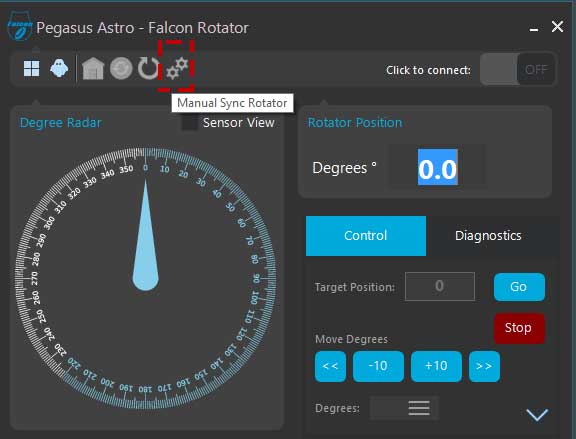Minimize the Falcon Rotator window
This screenshot has height=439, width=576.
pyautogui.click(x=534, y=29)
